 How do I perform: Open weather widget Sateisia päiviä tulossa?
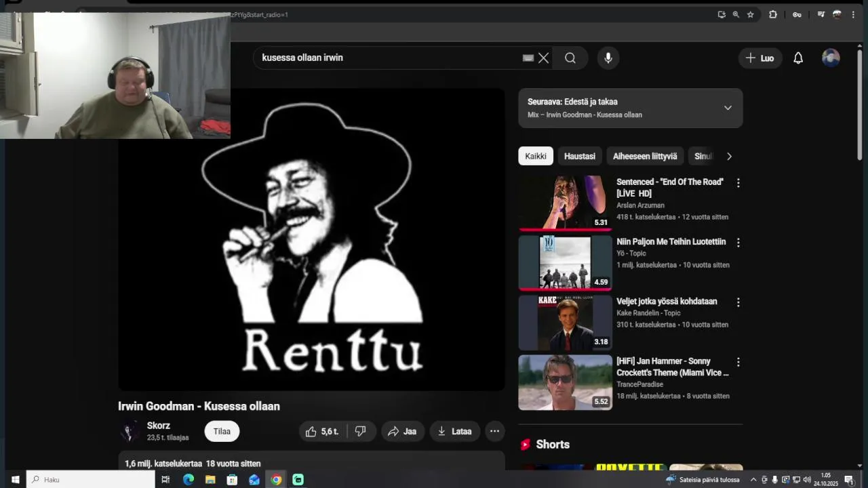[x=703, y=480]
